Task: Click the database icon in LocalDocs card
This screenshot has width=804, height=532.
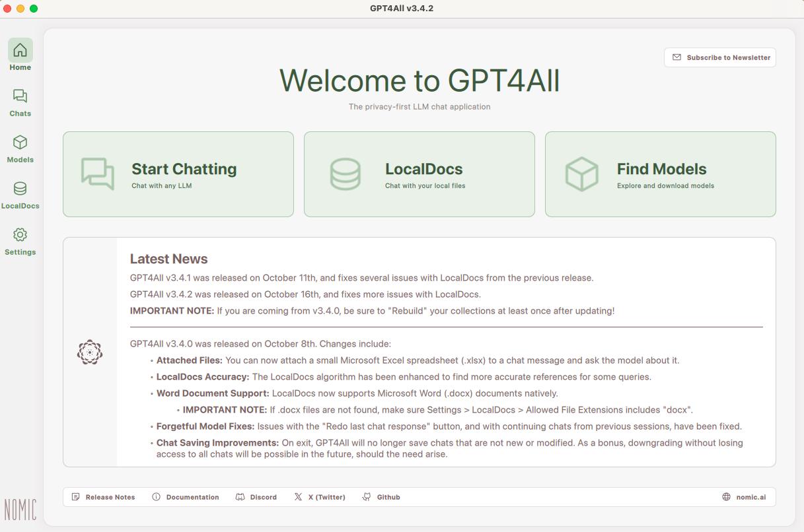Action: tap(345, 174)
